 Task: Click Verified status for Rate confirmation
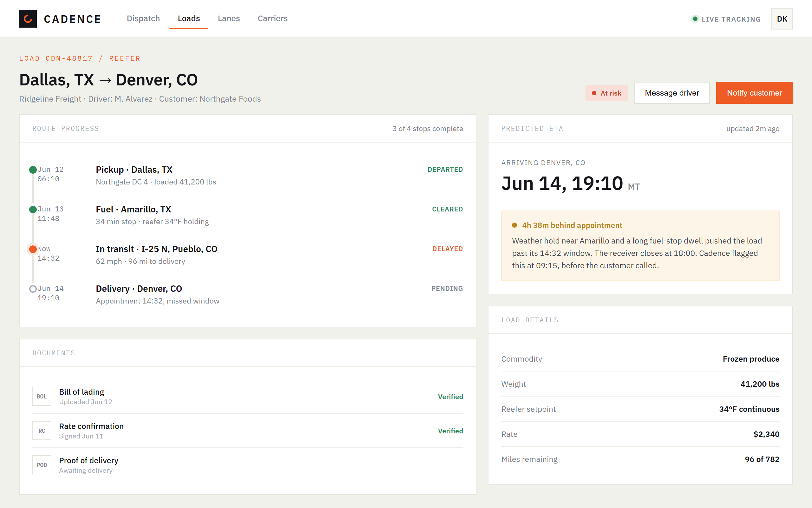(x=450, y=431)
